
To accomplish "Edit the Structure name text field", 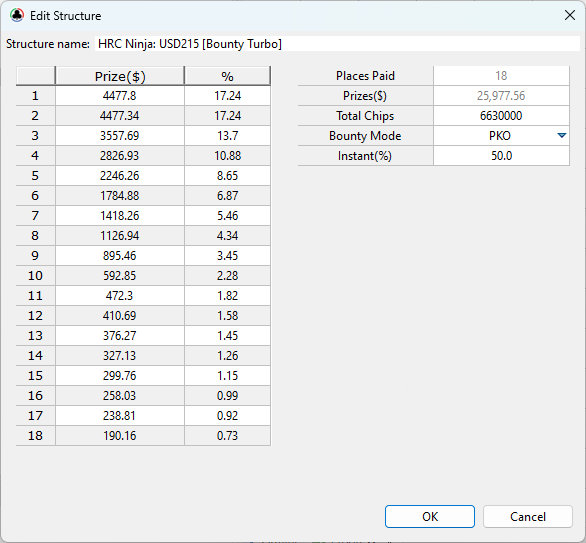I will [337, 44].
